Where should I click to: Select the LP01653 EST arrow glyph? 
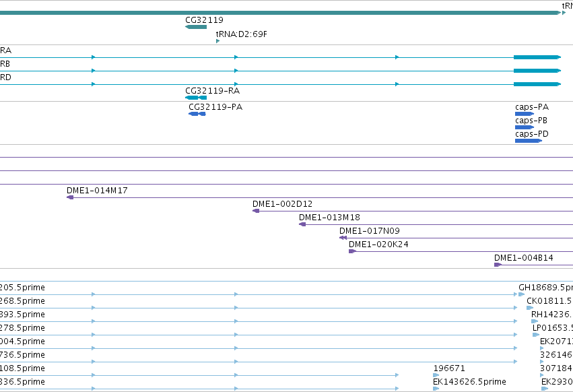pos(536,335)
